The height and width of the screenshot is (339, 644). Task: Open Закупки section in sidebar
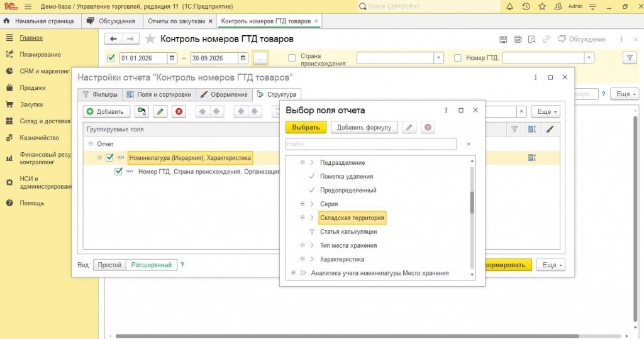tap(31, 104)
